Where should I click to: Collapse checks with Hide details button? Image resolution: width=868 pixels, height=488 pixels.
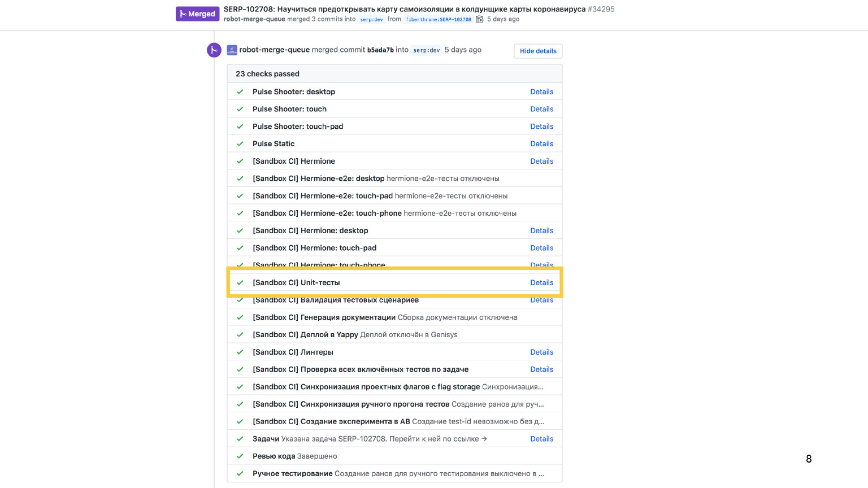pos(538,51)
